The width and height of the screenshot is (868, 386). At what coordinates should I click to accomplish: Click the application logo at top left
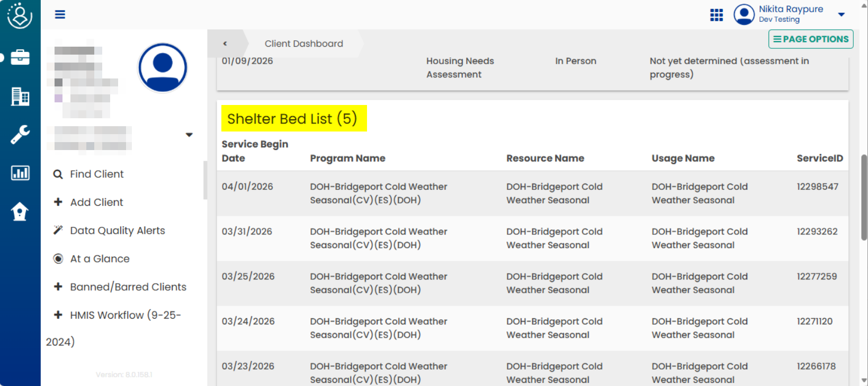[x=20, y=15]
